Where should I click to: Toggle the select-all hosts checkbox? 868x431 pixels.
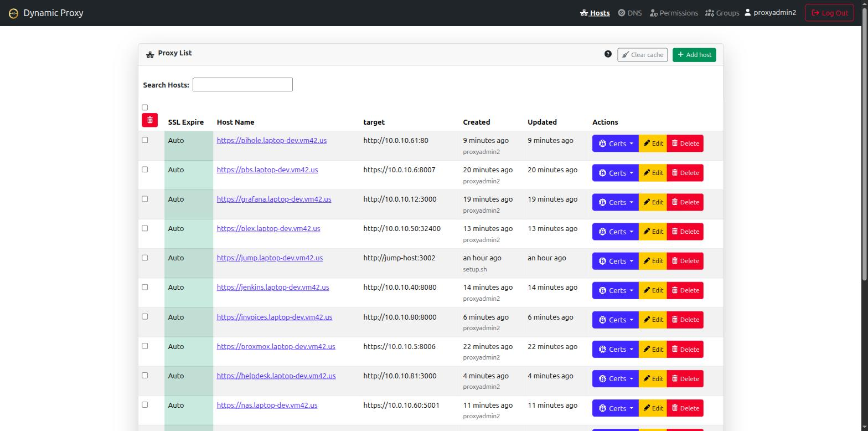tap(145, 107)
